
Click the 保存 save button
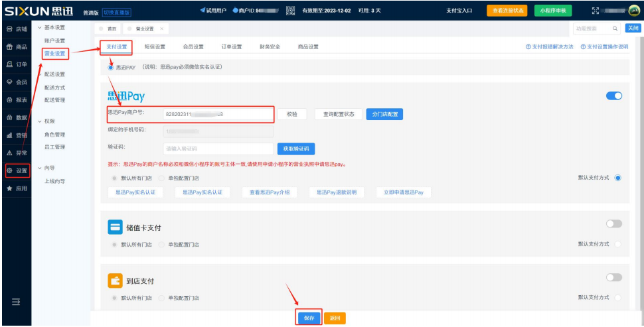[x=309, y=318]
